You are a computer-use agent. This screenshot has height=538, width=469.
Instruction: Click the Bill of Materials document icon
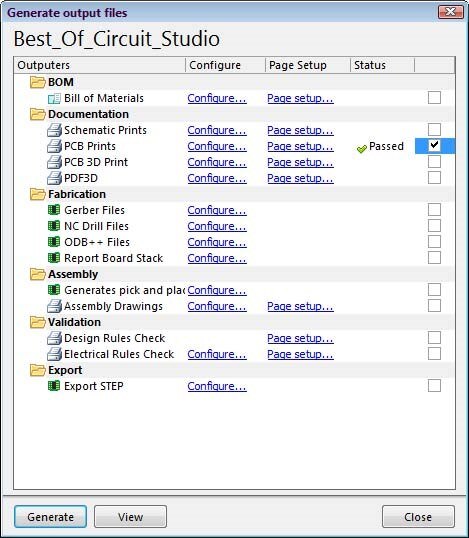[x=54, y=98]
